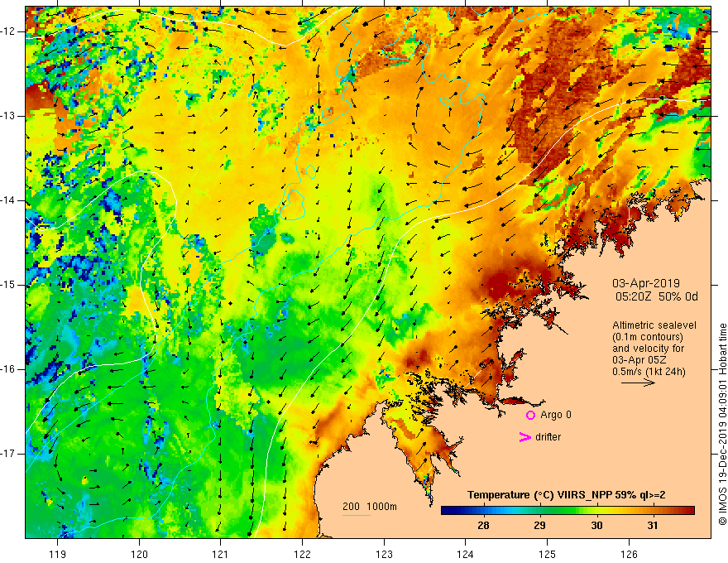
Task: Click longitude axis label 122
Action: coord(302,554)
